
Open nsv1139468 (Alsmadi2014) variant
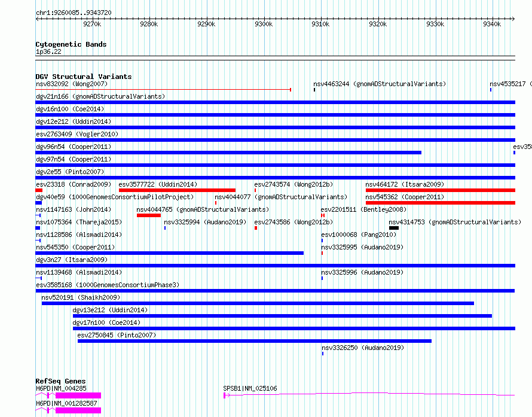[x=79, y=272]
